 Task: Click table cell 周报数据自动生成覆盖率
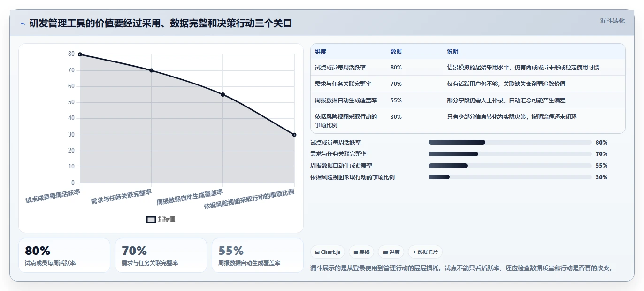[346, 100]
